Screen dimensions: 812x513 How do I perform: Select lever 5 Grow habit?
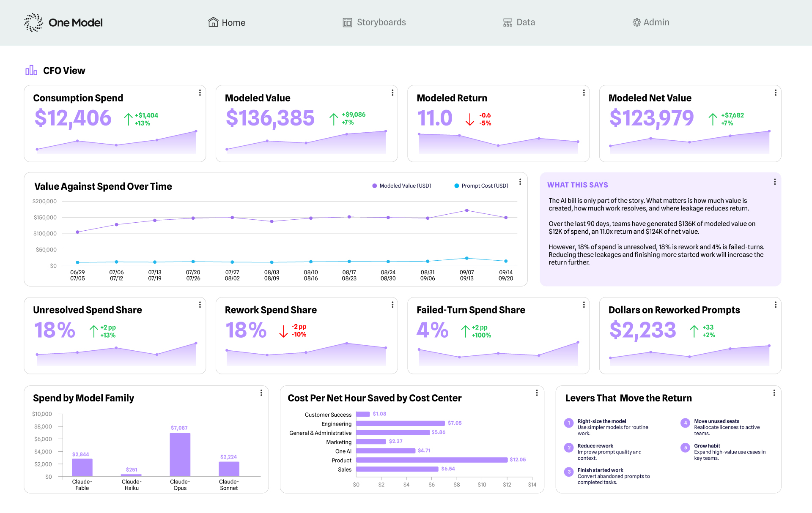pos(724,452)
